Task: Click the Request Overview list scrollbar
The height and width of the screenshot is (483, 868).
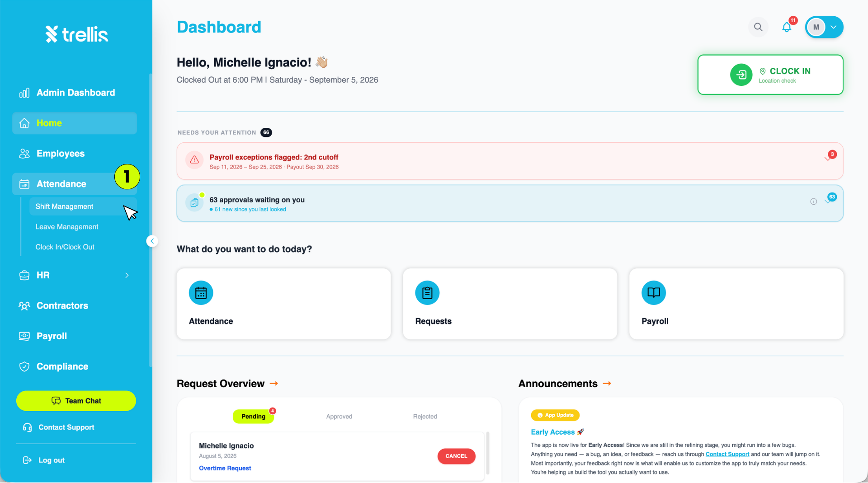Action: coord(487,453)
